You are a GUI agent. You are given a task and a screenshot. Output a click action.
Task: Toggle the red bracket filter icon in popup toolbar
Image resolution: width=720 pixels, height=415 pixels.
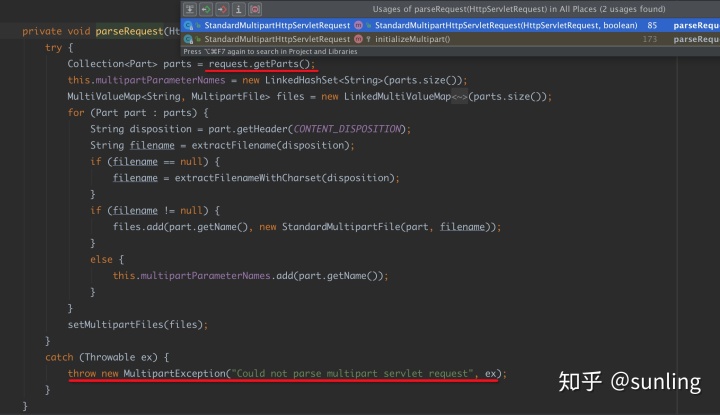255,9
